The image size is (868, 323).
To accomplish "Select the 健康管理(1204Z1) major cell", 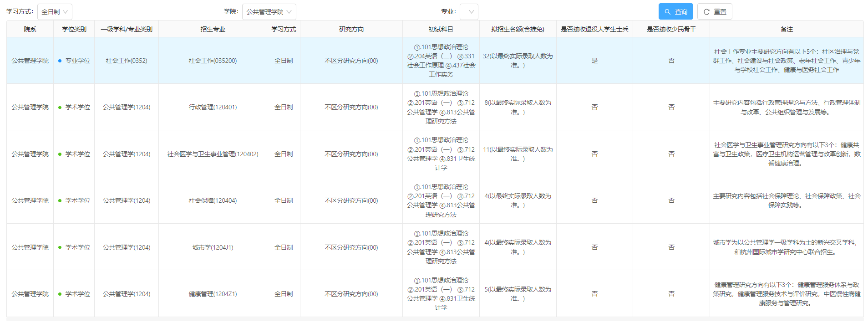I will [213, 294].
